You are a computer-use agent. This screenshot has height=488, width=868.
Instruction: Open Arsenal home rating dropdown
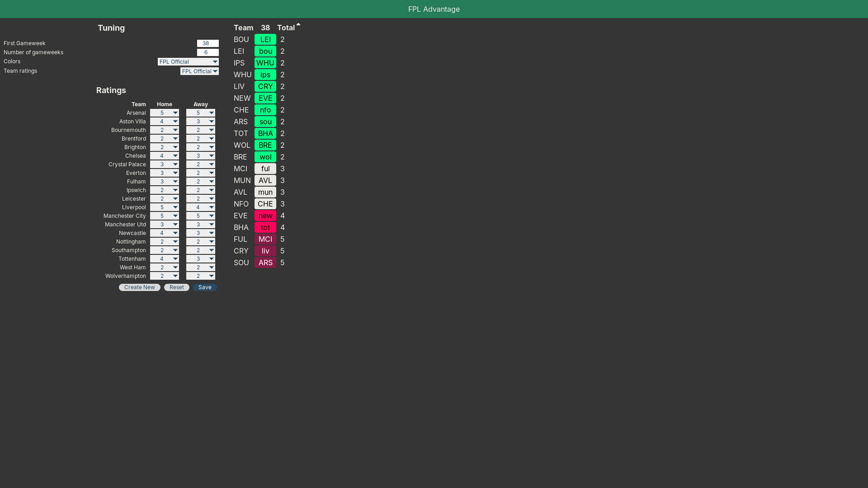165,113
